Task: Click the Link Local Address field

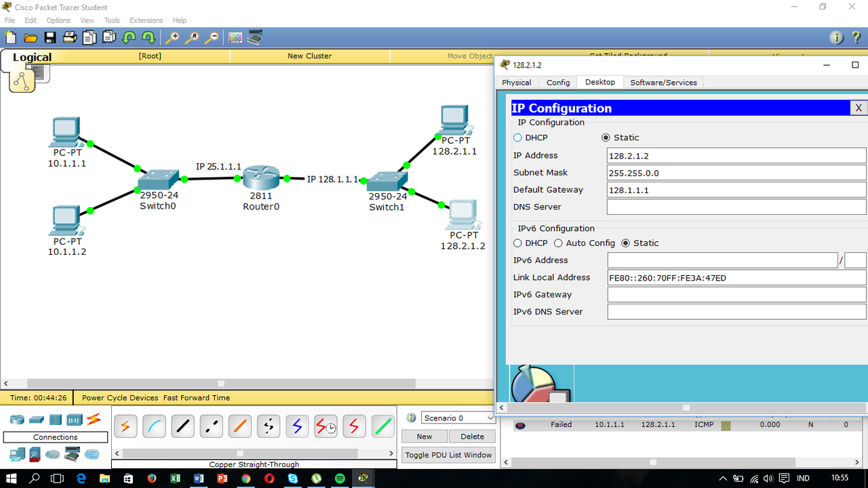Action: coord(736,278)
